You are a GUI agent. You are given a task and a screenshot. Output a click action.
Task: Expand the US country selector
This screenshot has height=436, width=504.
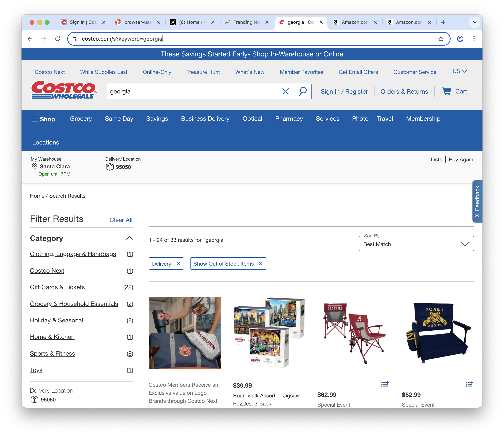460,71
